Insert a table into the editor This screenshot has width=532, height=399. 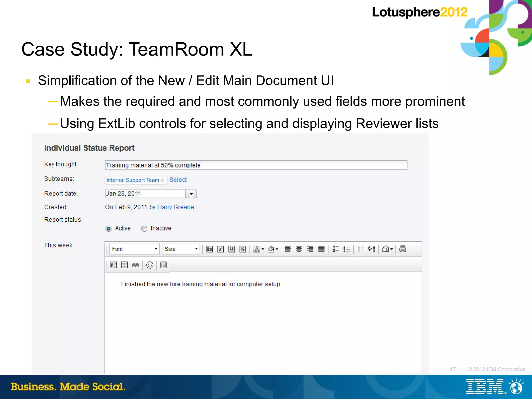pyautogui.click(x=124, y=265)
